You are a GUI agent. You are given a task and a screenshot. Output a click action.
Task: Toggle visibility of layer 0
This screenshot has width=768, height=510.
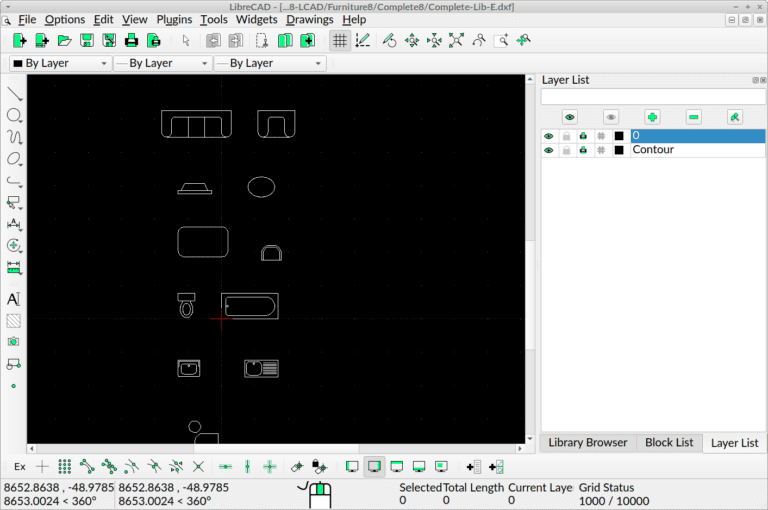pyautogui.click(x=549, y=136)
